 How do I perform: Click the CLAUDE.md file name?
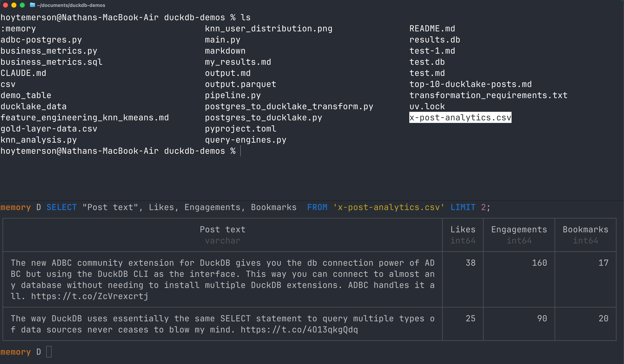(23, 73)
